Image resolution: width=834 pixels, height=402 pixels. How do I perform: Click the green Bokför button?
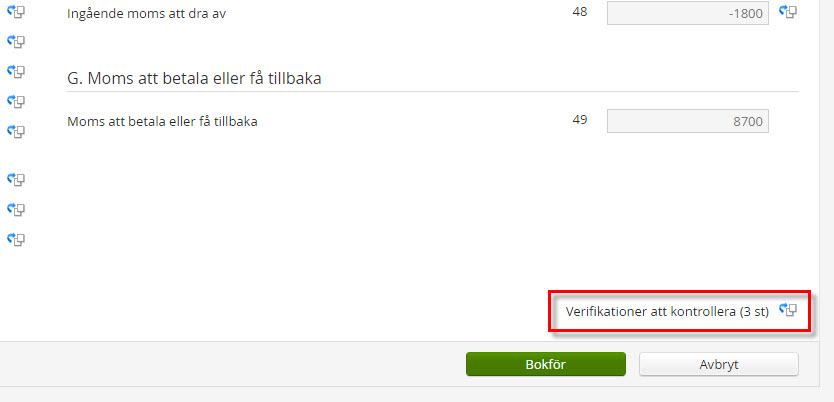click(546, 364)
